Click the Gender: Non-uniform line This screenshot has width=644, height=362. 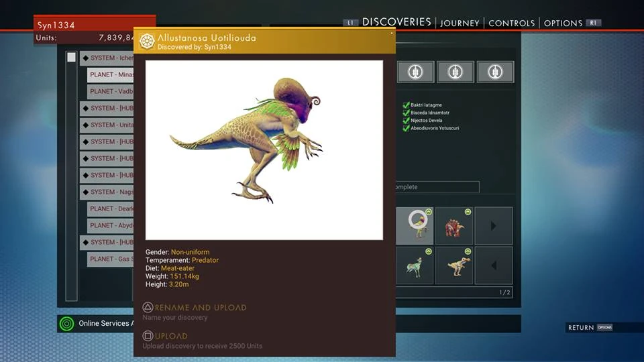(177, 252)
